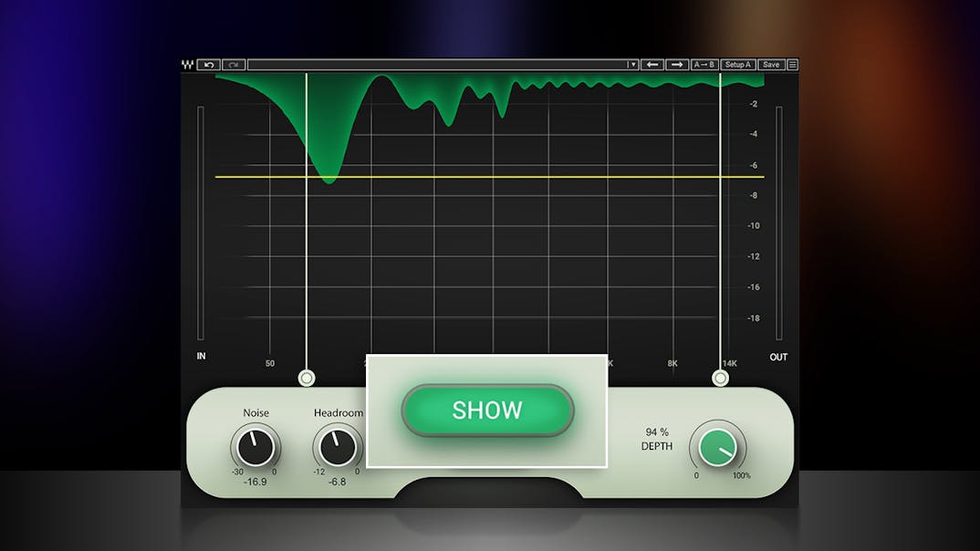Toggle the Setup A button
This screenshot has height=551, width=980.
pos(737,65)
